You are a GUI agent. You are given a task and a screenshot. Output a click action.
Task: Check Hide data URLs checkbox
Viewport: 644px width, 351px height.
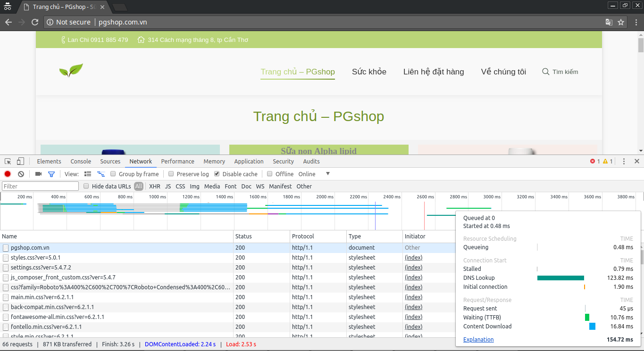[x=86, y=186]
